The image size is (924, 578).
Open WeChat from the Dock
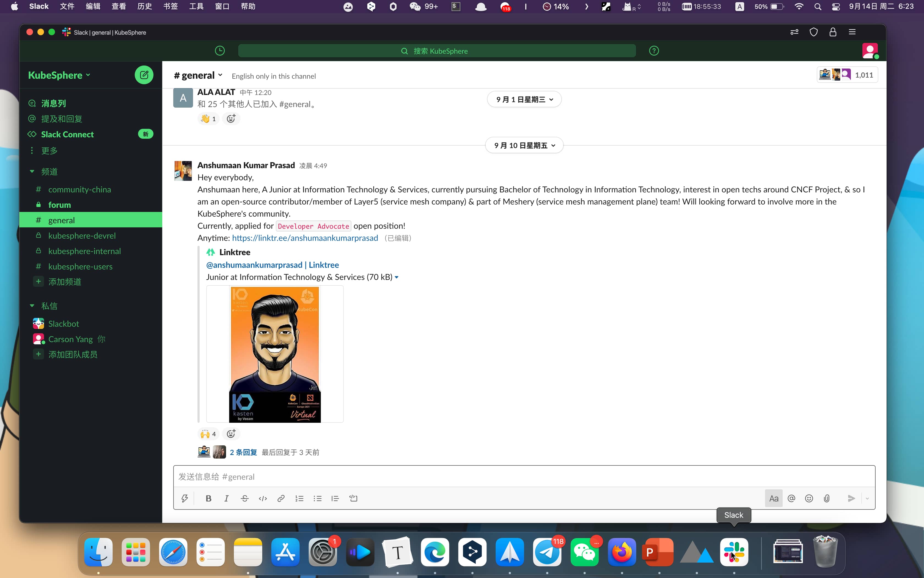[585, 552]
